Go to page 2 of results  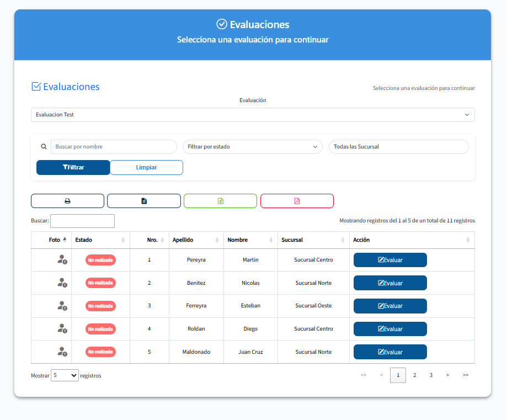coord(414,375)
